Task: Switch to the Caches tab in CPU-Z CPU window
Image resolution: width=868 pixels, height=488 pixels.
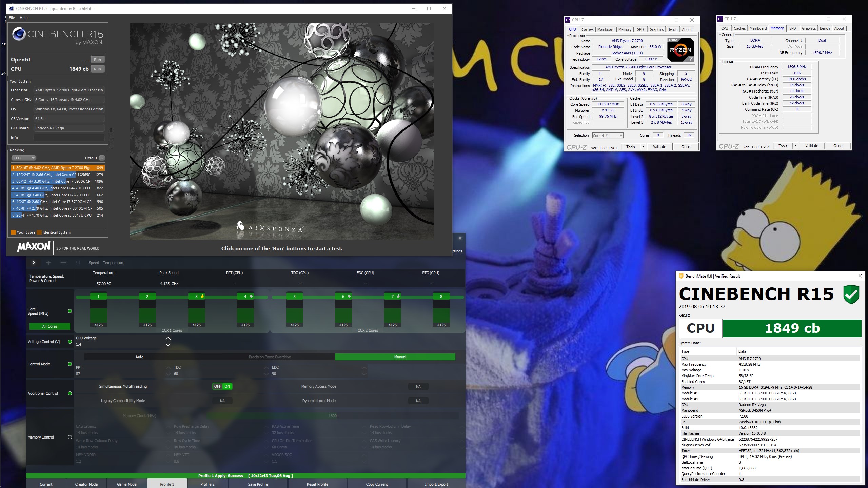Action: [587, 29]
